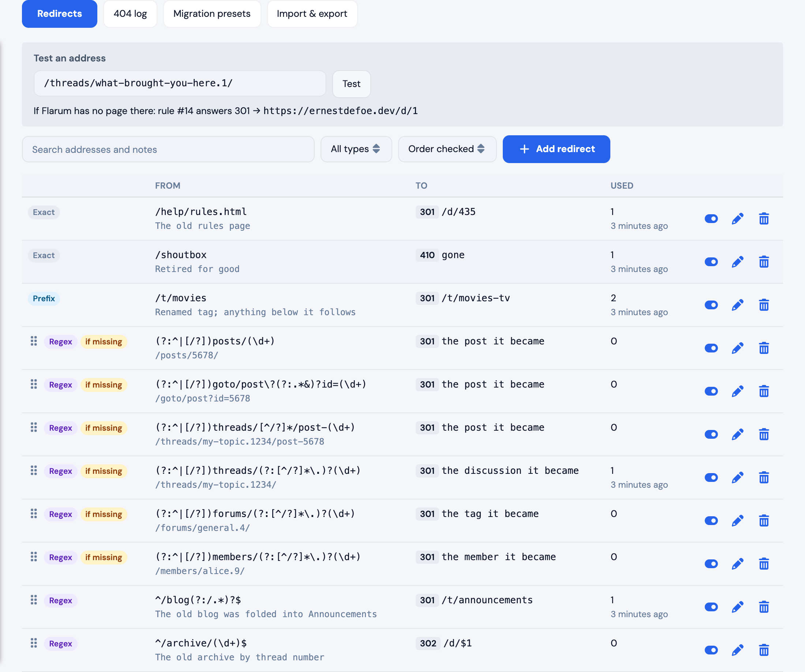Delete the /shoutbox redirect with trash icon

[764, 262]
